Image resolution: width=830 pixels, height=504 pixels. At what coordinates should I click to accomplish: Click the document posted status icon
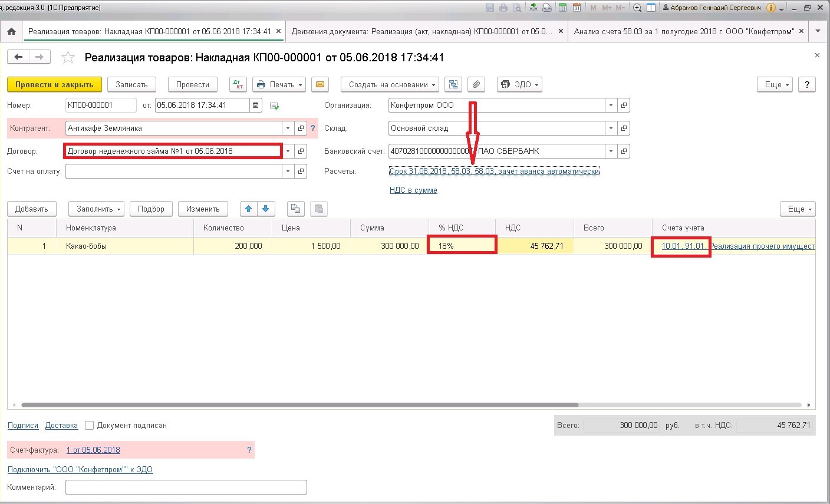click(274, 106)
